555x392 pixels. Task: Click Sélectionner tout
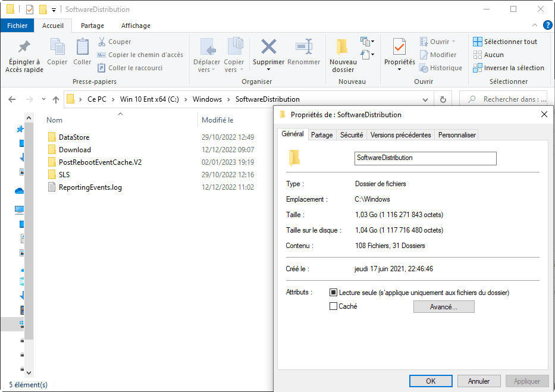tap(505, 42)
